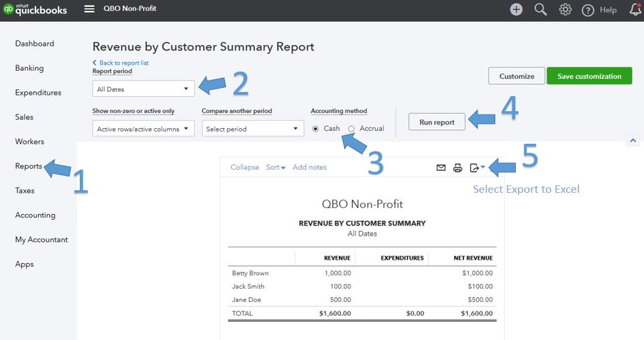Open Taxes in sidebar

tap(25, 190)
